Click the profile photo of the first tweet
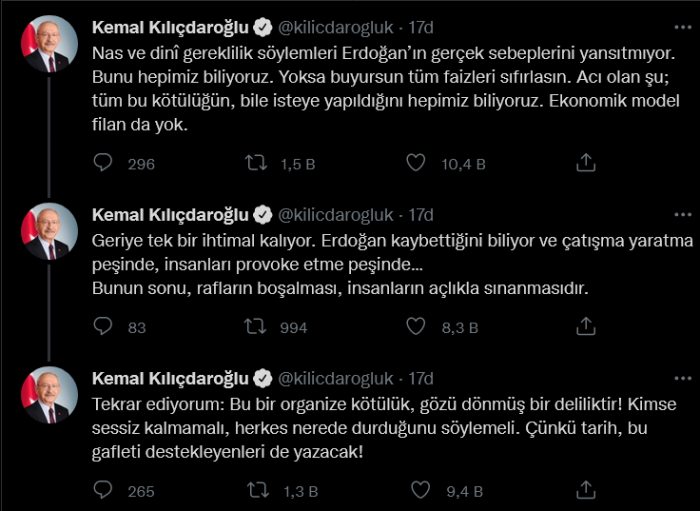 click(50, 45)
